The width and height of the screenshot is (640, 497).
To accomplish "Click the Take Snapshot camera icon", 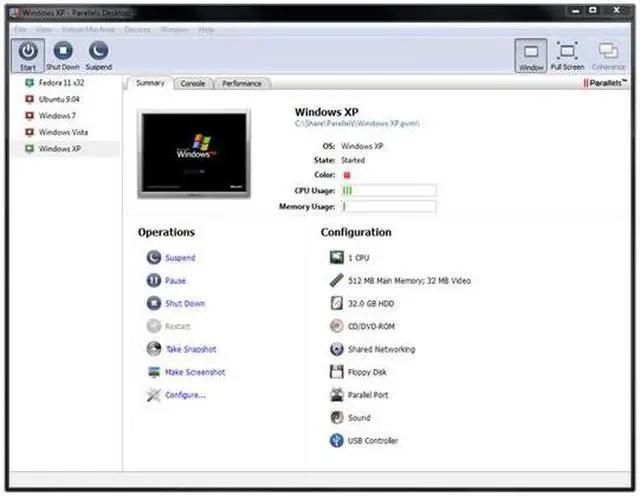I will [154, 349].
